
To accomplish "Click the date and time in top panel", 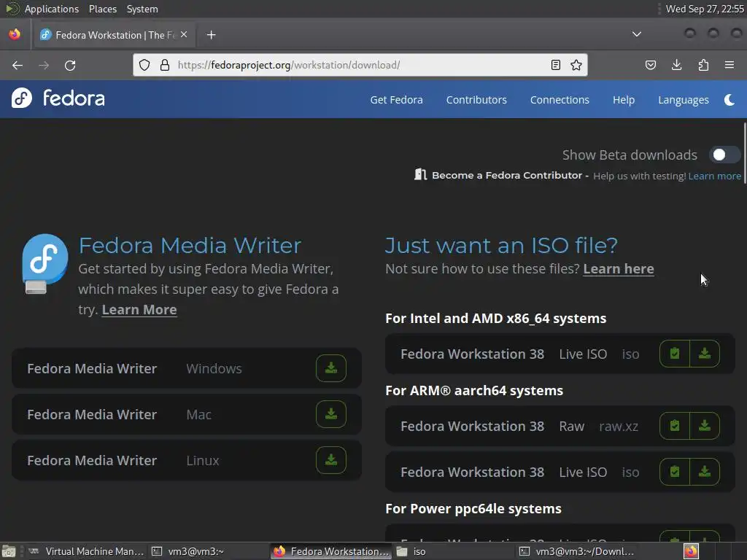I will 705,9.
